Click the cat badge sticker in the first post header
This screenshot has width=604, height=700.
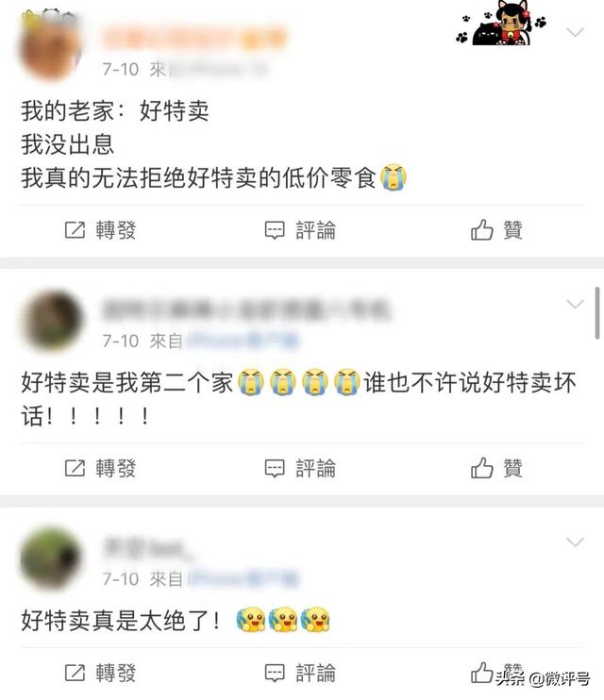coord(500,24)
